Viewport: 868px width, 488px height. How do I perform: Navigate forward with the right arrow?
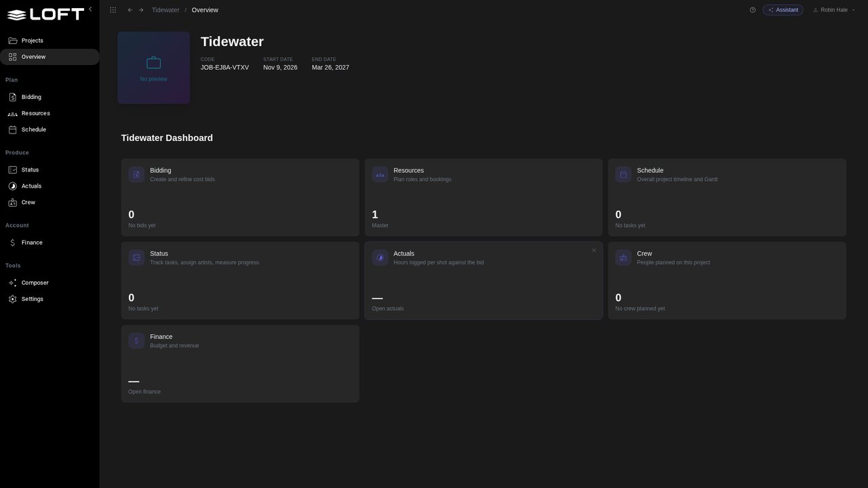(x=141, y=10)
